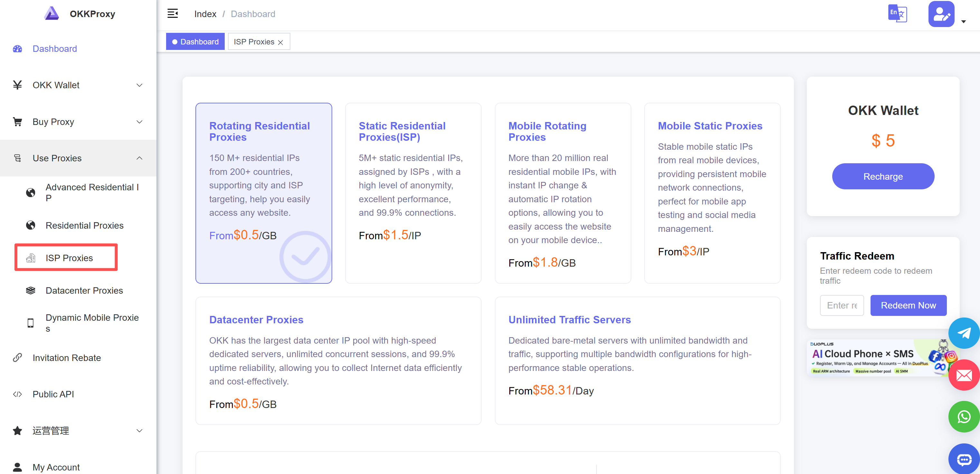Image resolution: width=980 pixels, height=474 pixels.
Task: Click the Traffic Redeem heading
Action: point(857,256)
